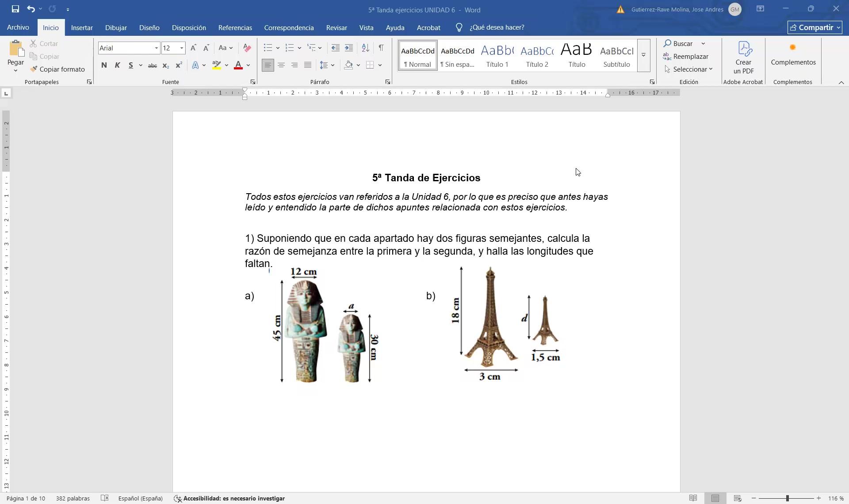849x504 pixels.
Task: Click the Save floppy disk icon
Action: click(15, 9)
